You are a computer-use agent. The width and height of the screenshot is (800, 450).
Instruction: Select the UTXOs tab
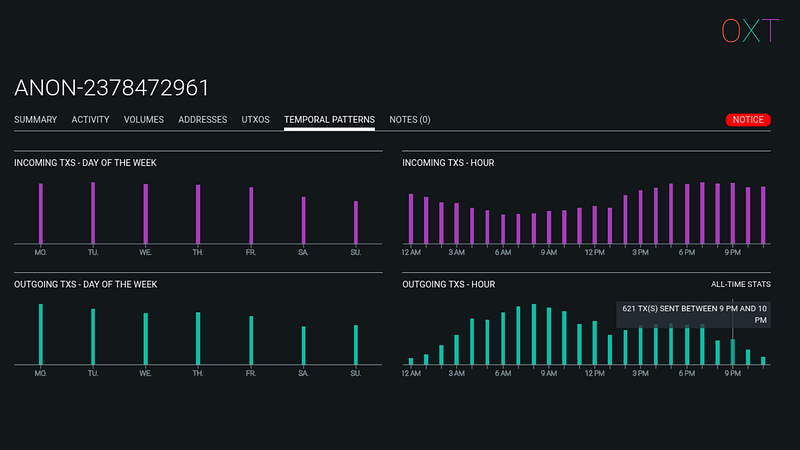pos(255,120)
